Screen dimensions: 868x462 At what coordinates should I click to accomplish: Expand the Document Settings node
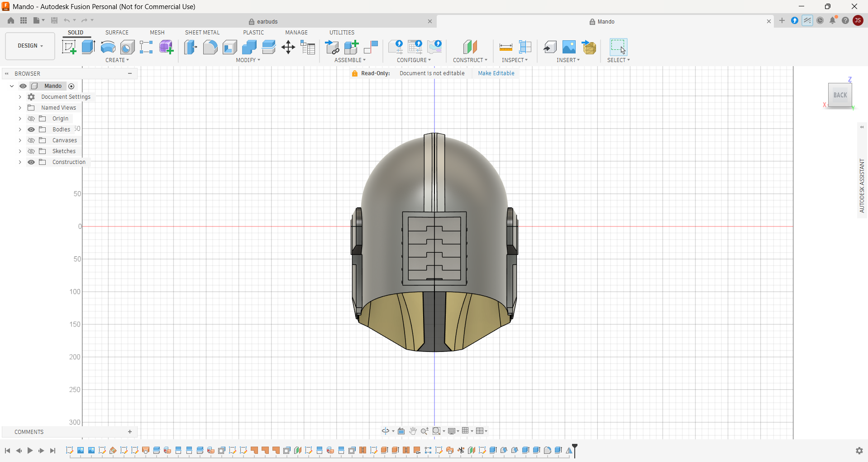click(x=20, y=97)
